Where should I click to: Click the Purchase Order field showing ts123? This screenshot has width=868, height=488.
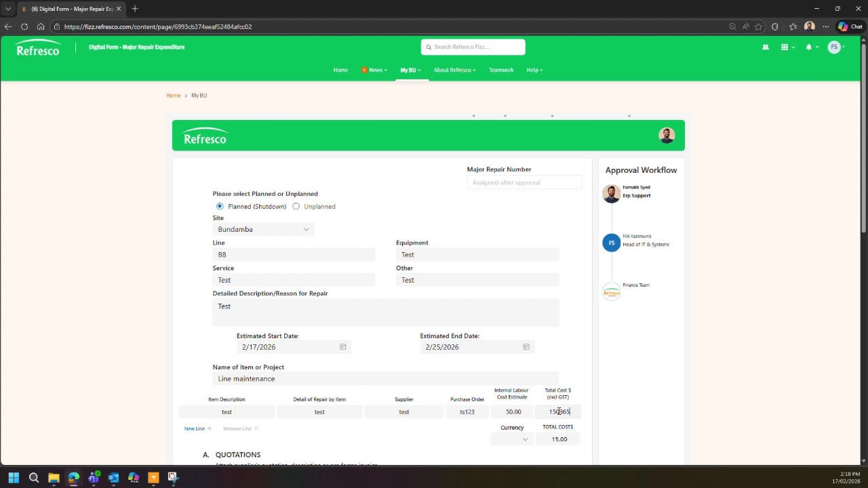467,412
